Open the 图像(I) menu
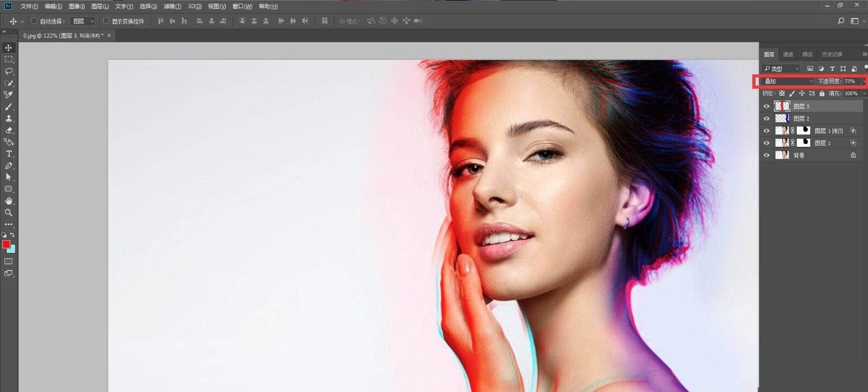This screenshot has height=392, width=868. pos(77,7)
